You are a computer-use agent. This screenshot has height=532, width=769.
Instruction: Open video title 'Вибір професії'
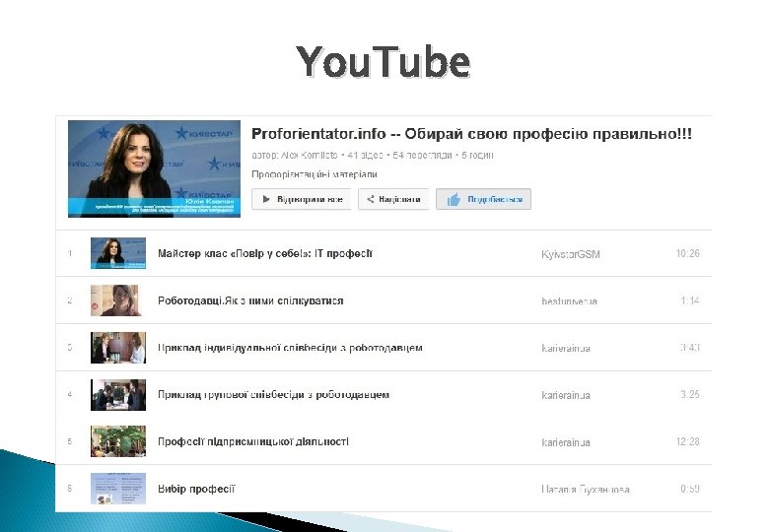pyautogui.click(x=196, y=489)
